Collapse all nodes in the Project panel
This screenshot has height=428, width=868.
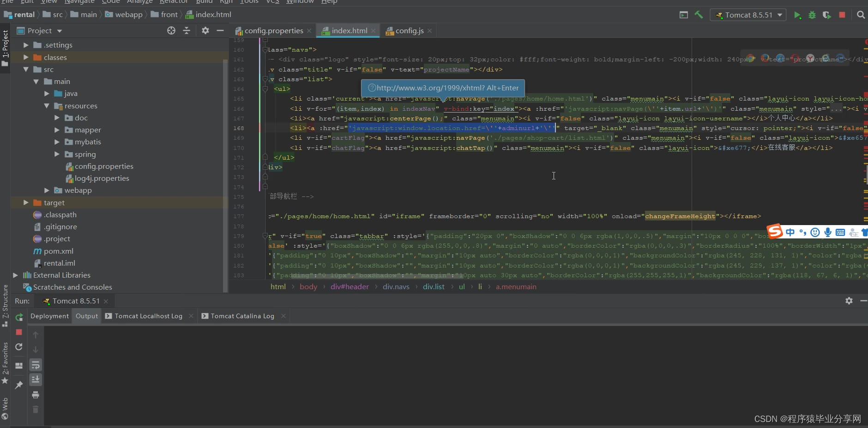187,30
